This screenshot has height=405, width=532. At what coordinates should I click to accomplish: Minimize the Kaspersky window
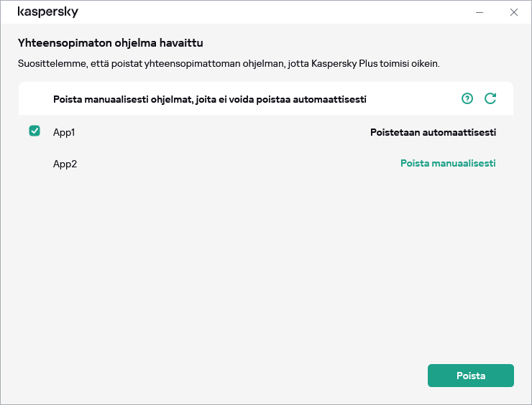point(480,12)
